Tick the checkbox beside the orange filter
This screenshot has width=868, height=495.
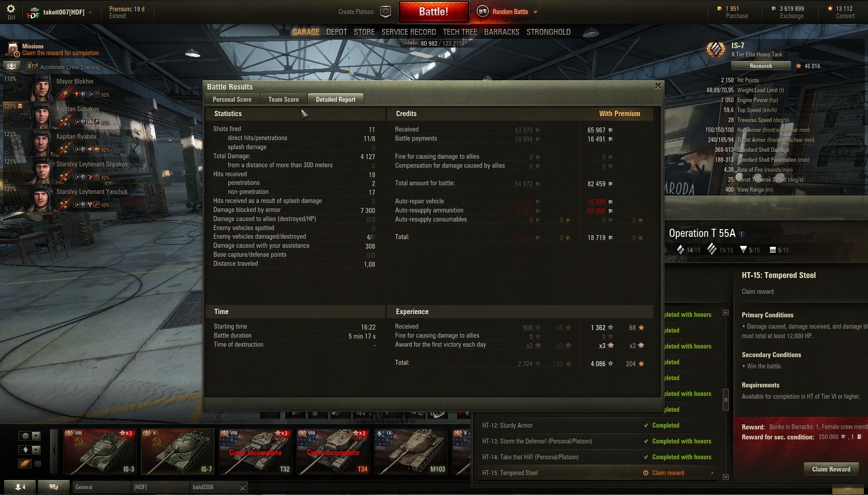click(x=38, y=464)
